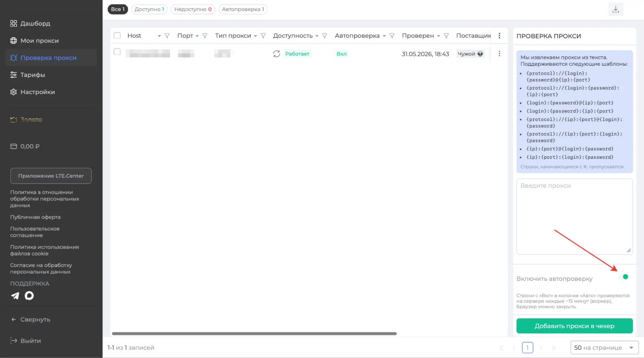This screenshot has height=358, width=644.
Task: Select the Недоступно 0 filter tab
Action: coord(193,9)
